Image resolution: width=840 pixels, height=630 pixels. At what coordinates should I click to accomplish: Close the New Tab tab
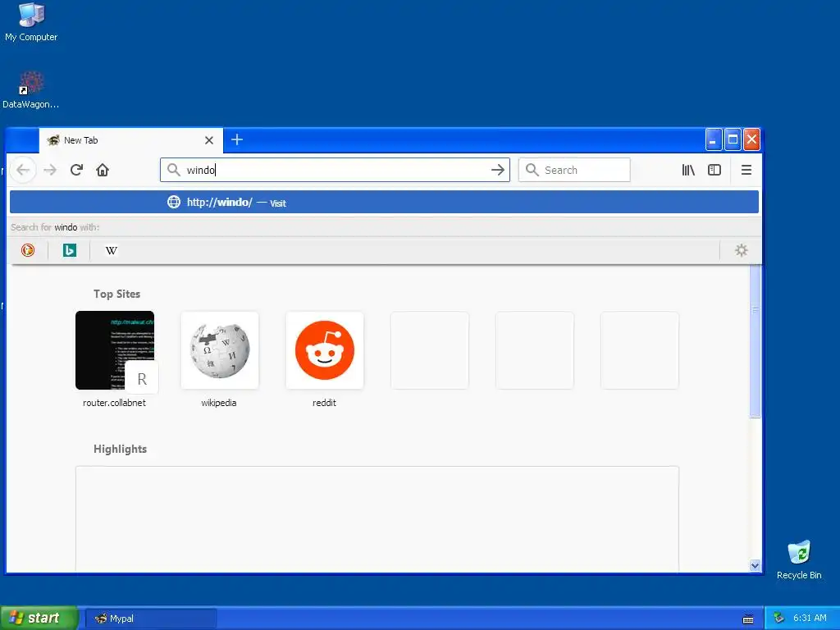tap(209, 140)
